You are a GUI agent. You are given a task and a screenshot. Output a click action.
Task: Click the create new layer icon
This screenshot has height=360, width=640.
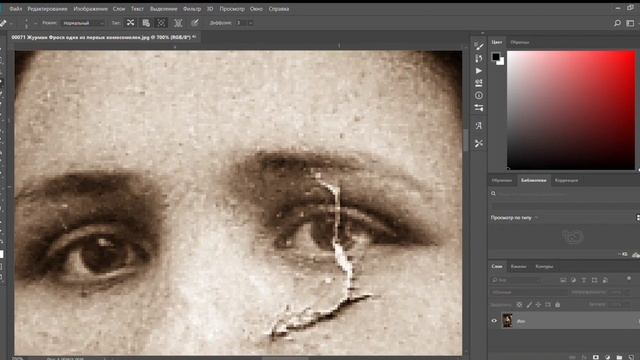coord(631,357)
